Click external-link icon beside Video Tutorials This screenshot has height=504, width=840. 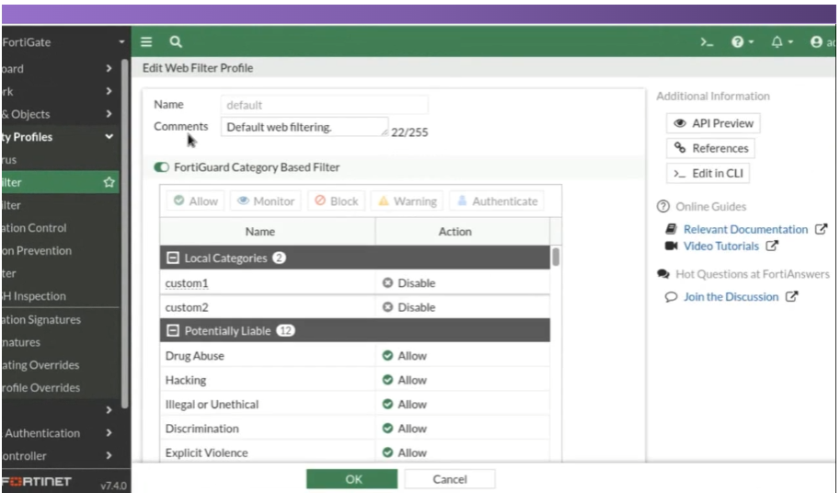point(772,246)
